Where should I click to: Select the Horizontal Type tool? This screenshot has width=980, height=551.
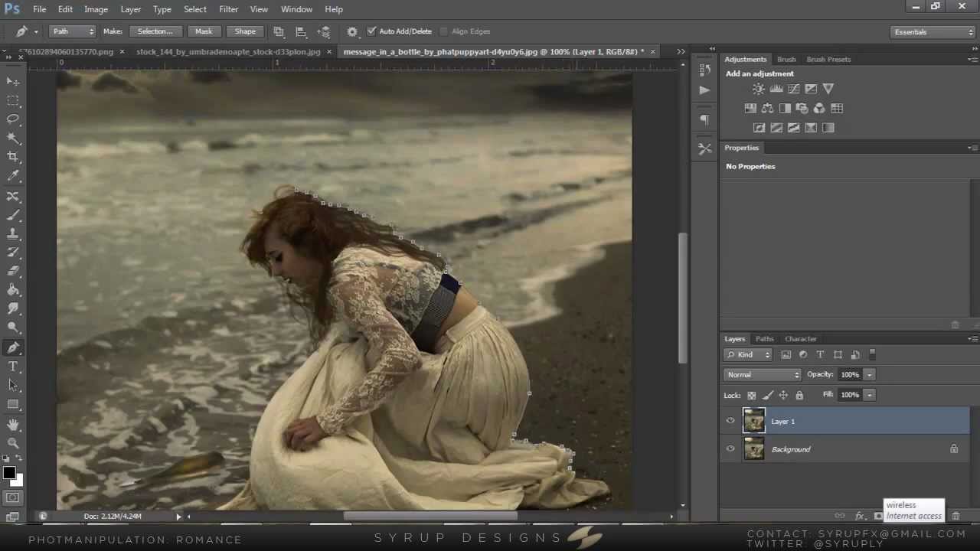13,367
